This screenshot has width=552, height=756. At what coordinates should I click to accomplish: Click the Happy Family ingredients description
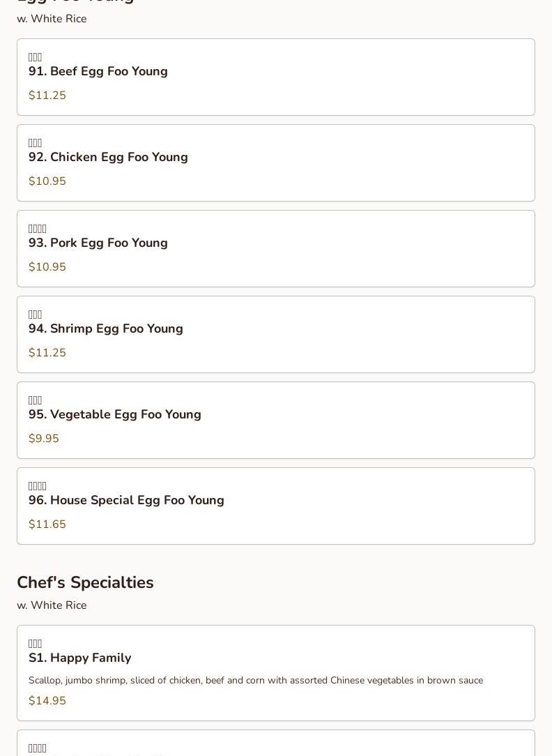point(256,680)
